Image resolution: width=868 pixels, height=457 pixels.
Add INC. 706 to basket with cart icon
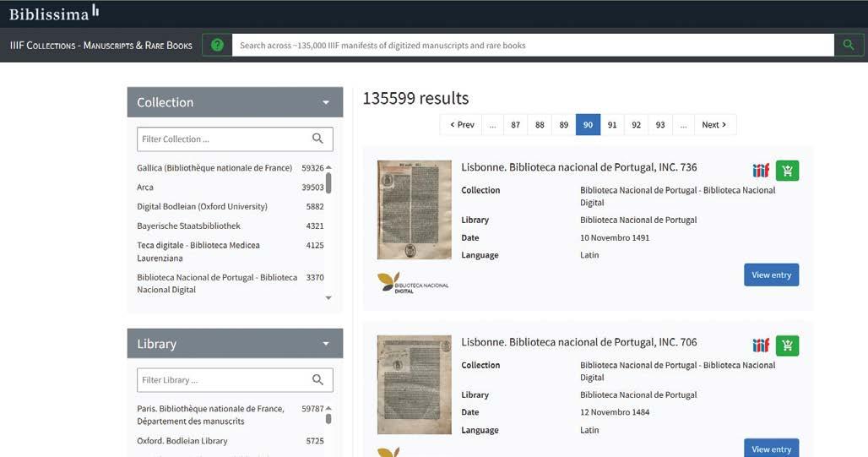[x=787, y=345]
